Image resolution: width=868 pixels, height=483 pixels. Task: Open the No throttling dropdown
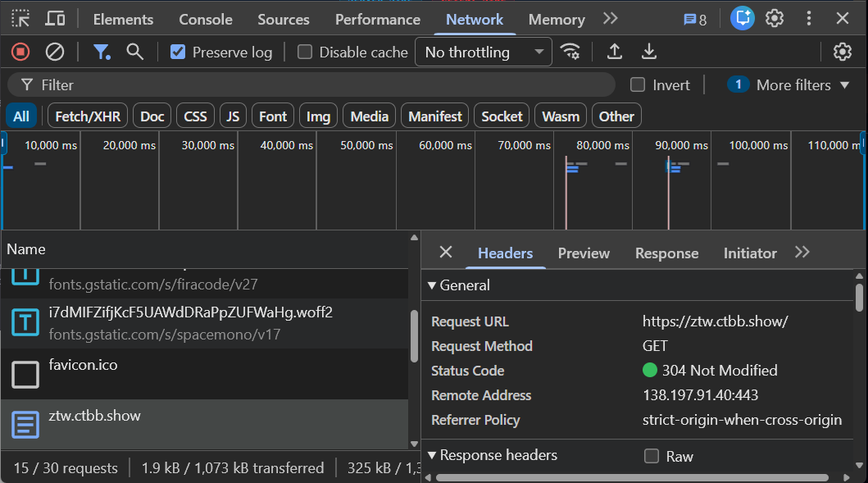point(483,52)
